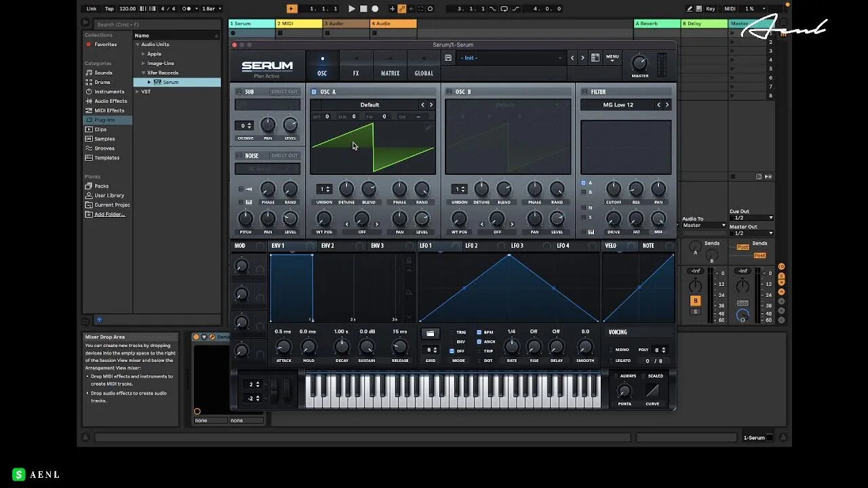Open the Serum preset browser icon
The height and width of the screenshot is (488, 868).
[595, 58]
